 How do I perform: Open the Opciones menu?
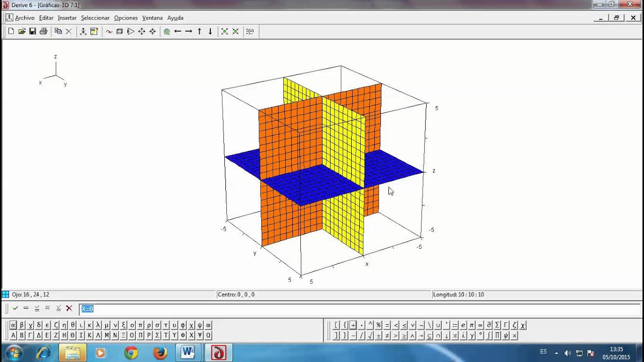126,18
